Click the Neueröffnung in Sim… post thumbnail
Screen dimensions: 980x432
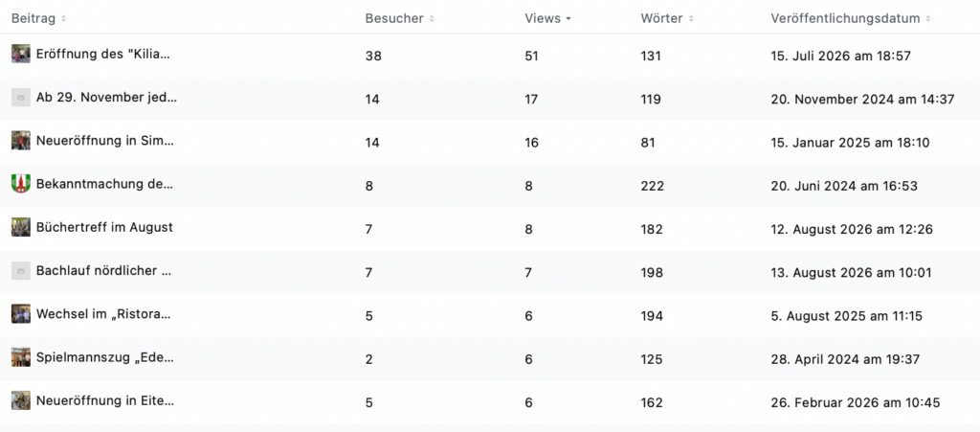click(x=21, y=141)
